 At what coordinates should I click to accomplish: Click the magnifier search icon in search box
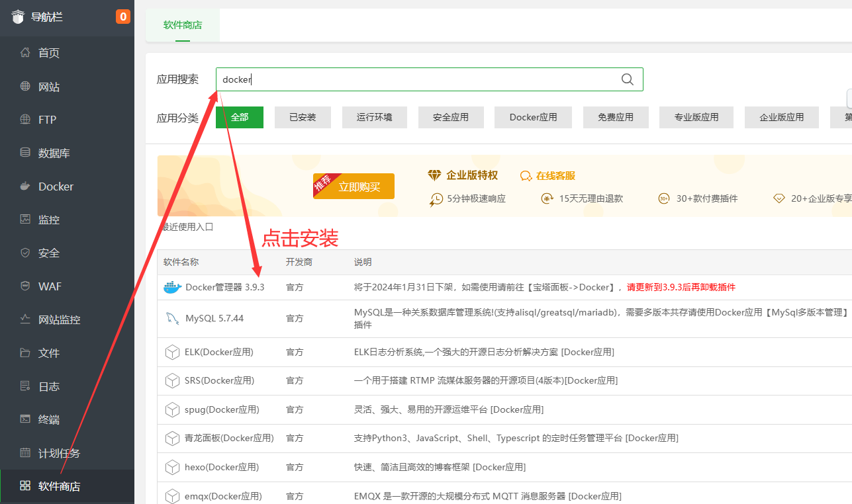(628, 79)
